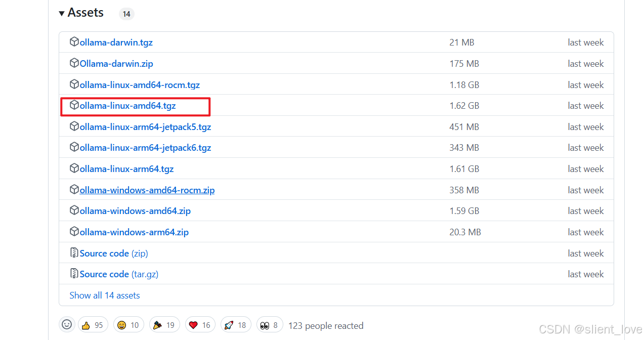Click package icon beside ollama-darwin.tgz
The height and width of the screenshot is (340, 644).
tap(74, 42)
